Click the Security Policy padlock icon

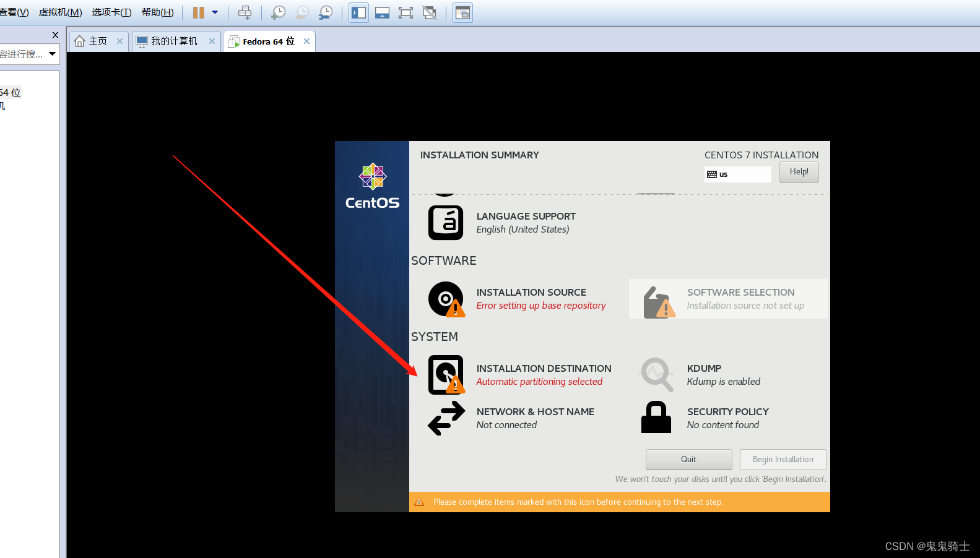656,417
